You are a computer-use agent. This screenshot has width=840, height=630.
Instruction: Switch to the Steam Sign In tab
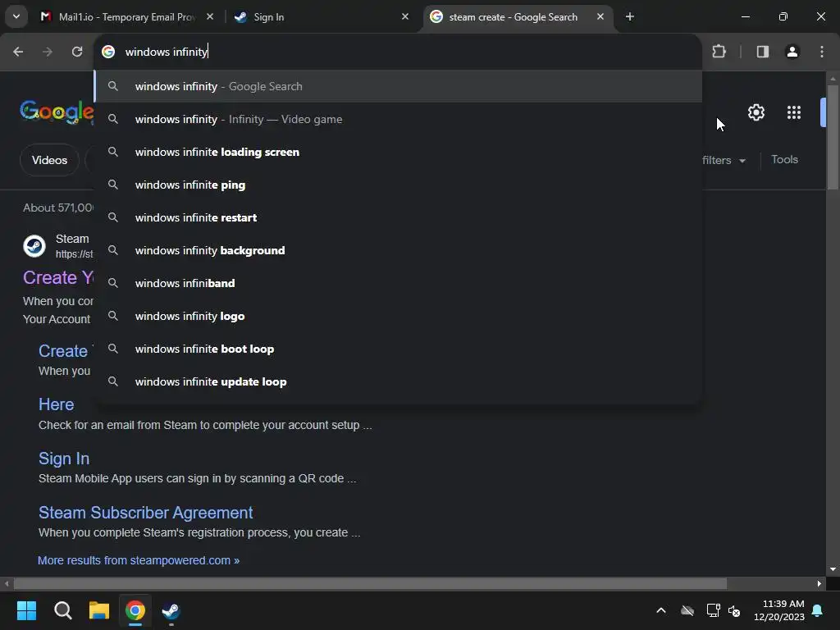pos(322,16)
